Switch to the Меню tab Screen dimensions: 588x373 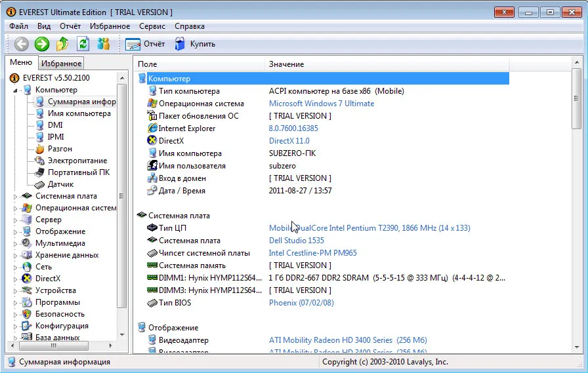click(21, 62)
